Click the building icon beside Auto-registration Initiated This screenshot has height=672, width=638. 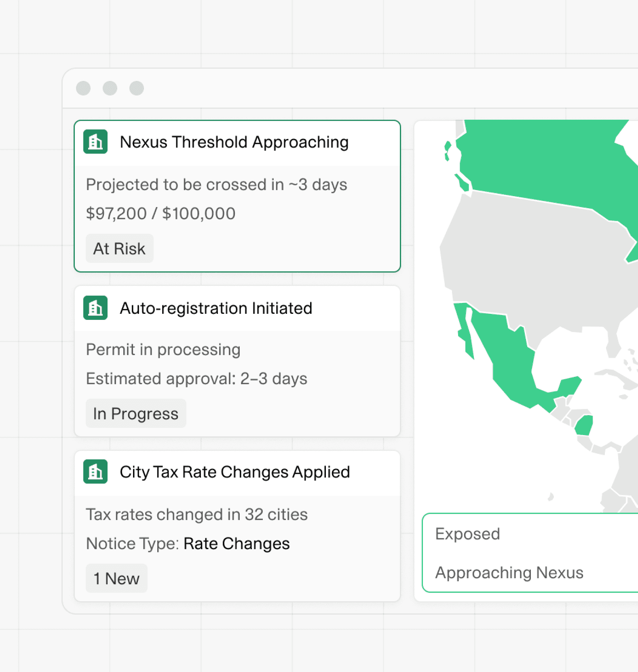point(95,308)
